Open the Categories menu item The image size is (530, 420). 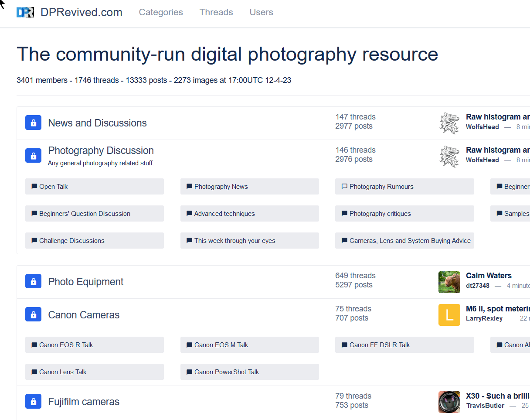(161, 12)
